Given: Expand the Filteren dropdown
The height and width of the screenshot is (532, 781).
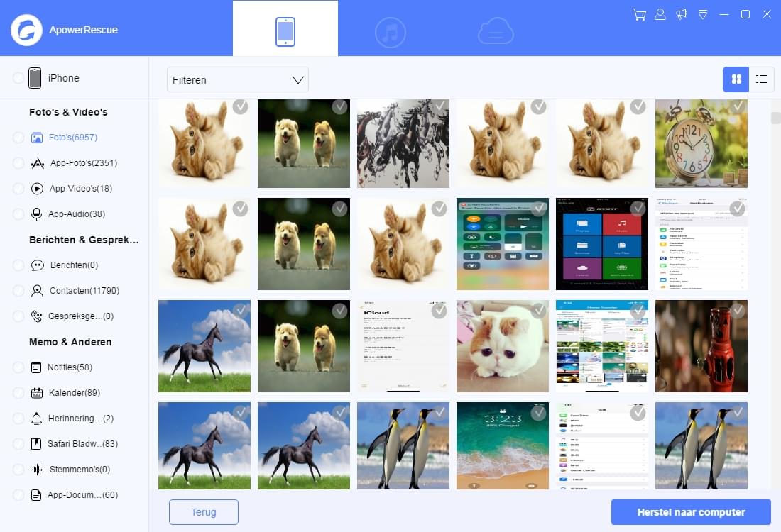Looking at the screenshot, I should [237, 80].
